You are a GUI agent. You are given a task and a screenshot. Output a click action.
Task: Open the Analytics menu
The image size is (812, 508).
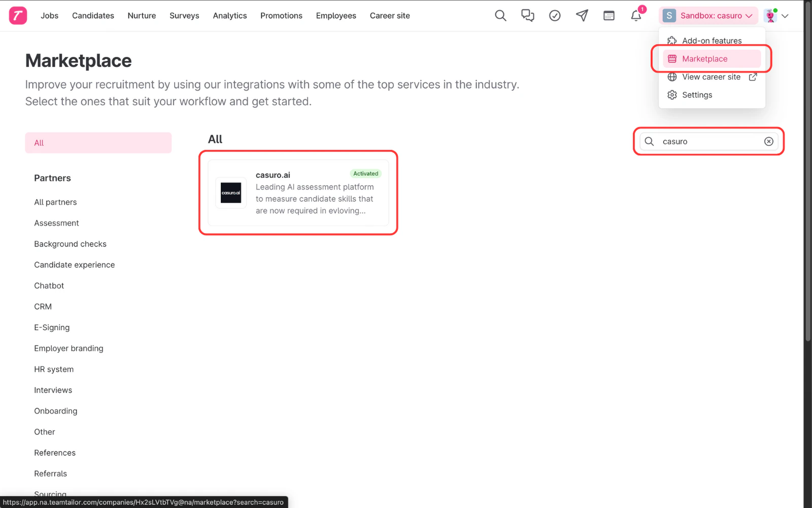click(x=230, y=16)
